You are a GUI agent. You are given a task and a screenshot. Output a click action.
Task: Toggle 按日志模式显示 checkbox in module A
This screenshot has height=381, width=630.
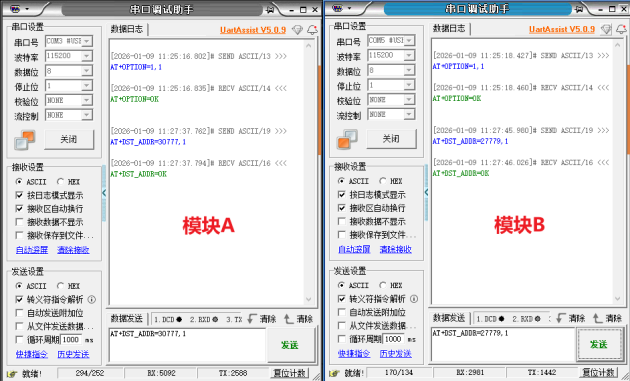(x=19, y=195)
